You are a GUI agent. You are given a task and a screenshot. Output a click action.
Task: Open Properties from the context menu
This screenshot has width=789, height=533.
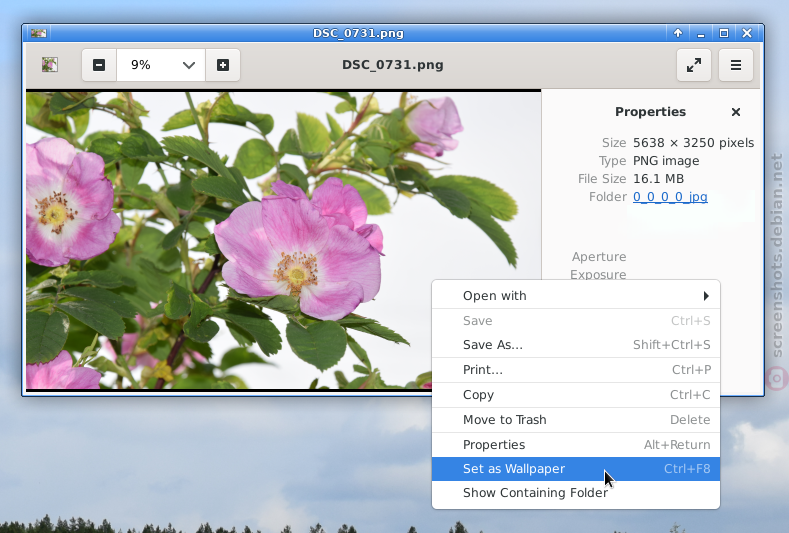[576, 445]
